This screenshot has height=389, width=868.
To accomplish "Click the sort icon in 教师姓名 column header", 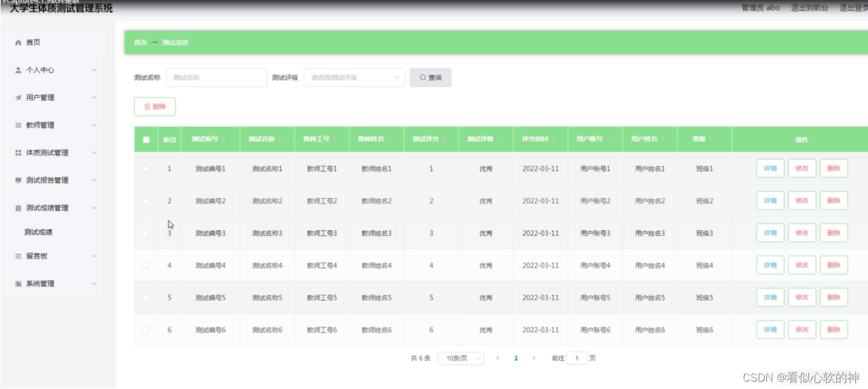I will tap(391, 139).
